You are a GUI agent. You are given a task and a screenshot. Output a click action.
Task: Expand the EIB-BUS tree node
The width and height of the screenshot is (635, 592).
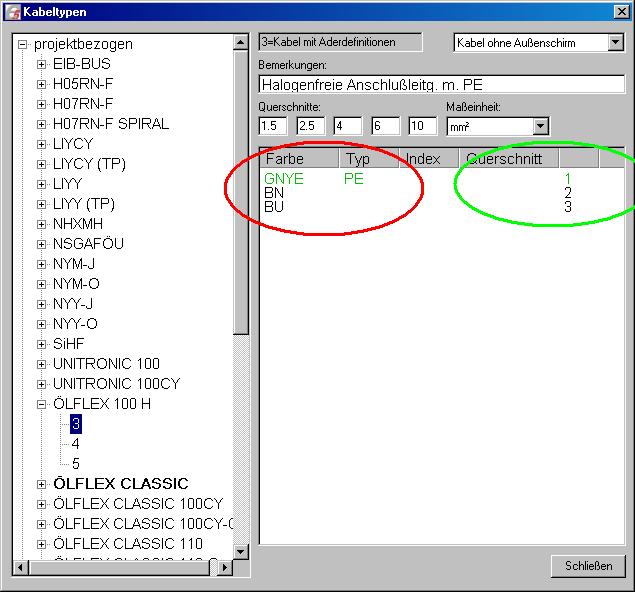(x=41, y=64)
